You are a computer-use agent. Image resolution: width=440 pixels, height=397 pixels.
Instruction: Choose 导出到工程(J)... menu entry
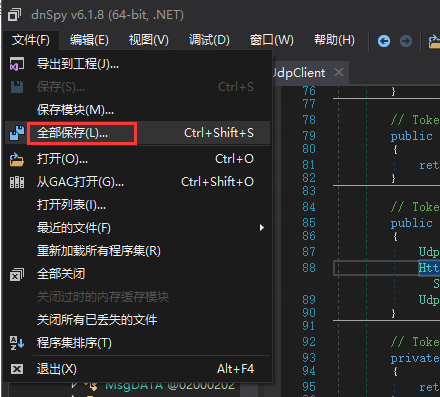coord(137,63)
